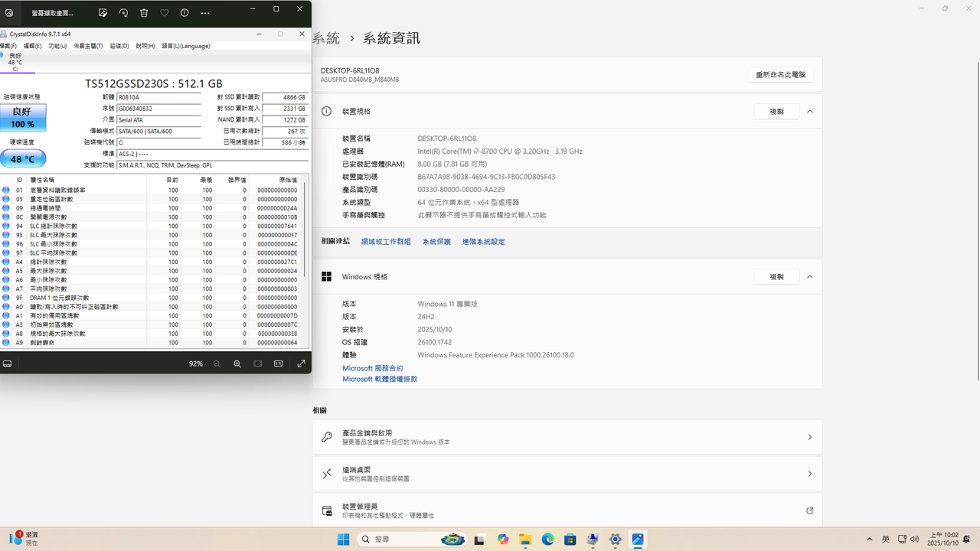Viewport: 980px width, 551px height.
Task: Open the image edit tool in Photos
Action: pyautogui.click(x=103, y=13)
